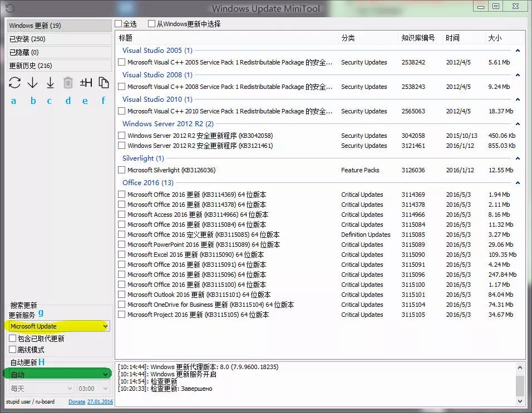Enable the 全选 select-all checkbox

119,24
